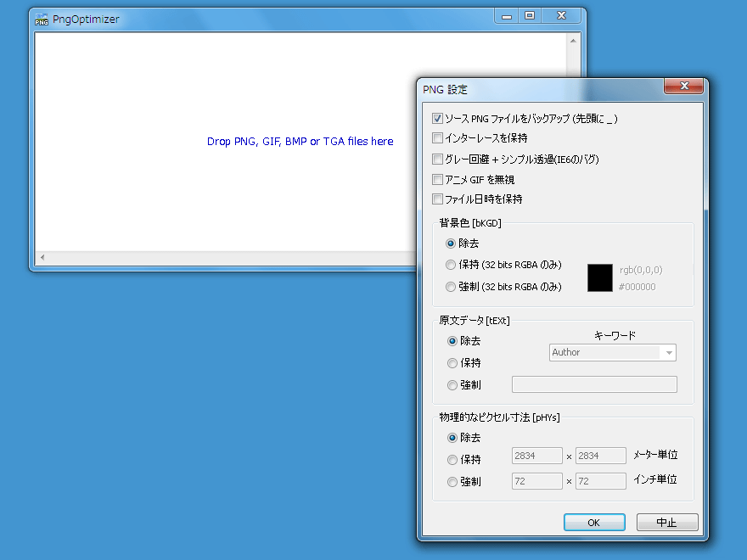Enable グレー回避 + シンプル透過 checkbox
Screen dimensions: 747x560
(438, 159)
